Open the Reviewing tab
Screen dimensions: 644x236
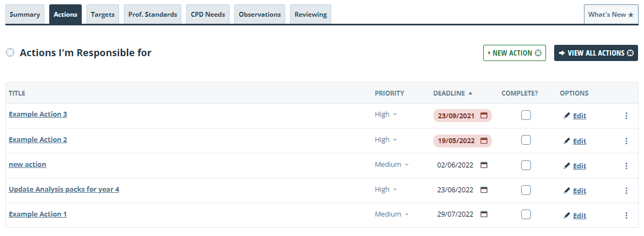pos(311,15)
